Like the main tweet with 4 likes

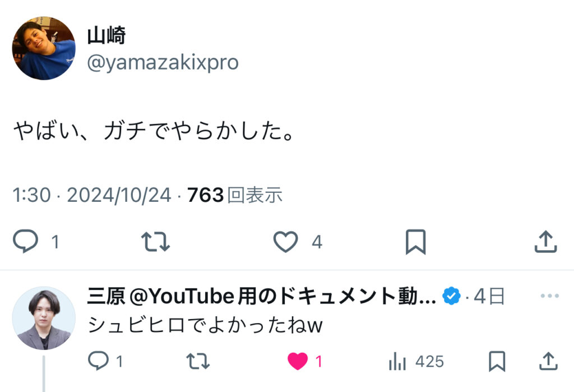[286, 242]
